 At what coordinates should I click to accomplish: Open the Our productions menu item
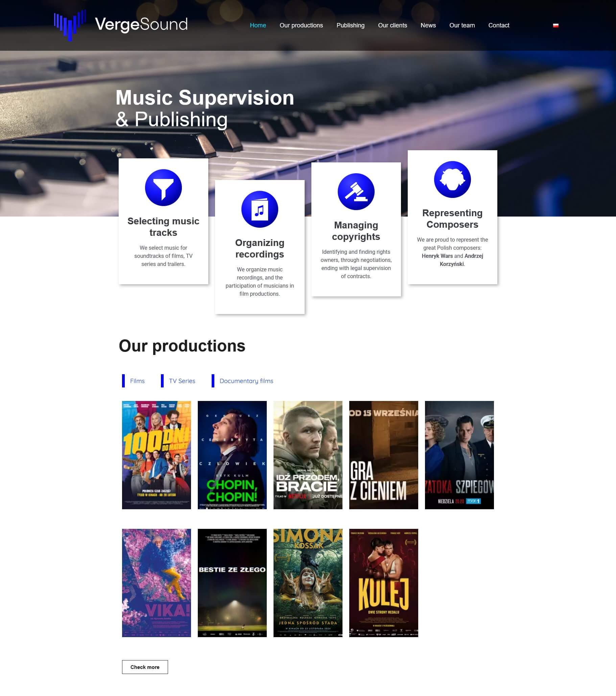point(301,25)
